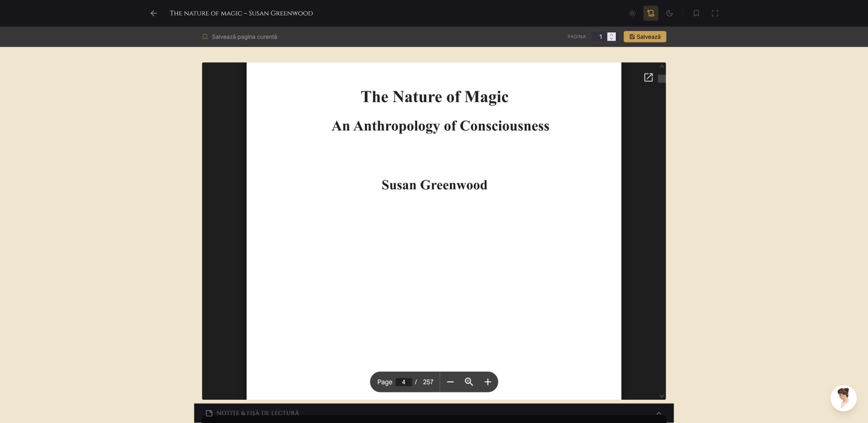
Task: Click Salvează pagina curentă bookmark label
Action: (x=239, y=37)
